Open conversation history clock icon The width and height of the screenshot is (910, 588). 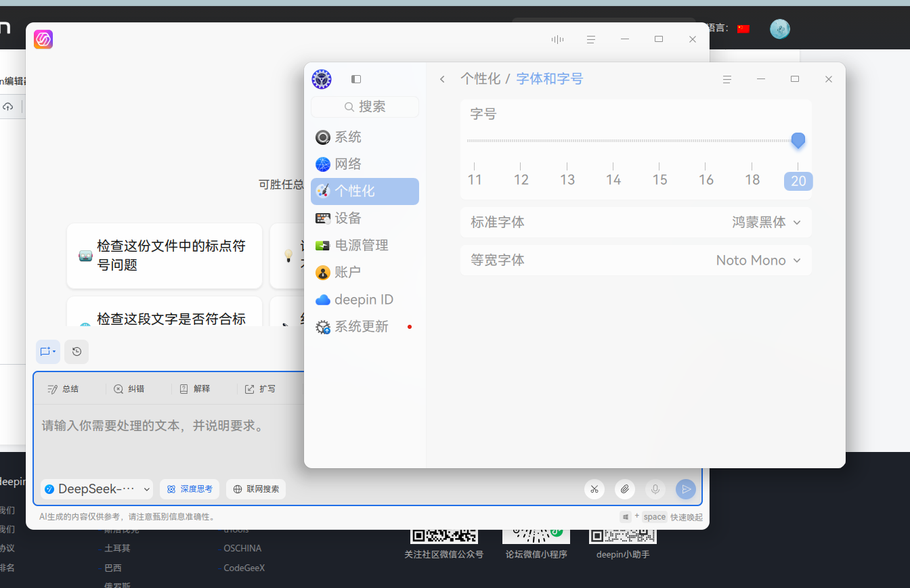pyautogui.click(x=77, y=352)
